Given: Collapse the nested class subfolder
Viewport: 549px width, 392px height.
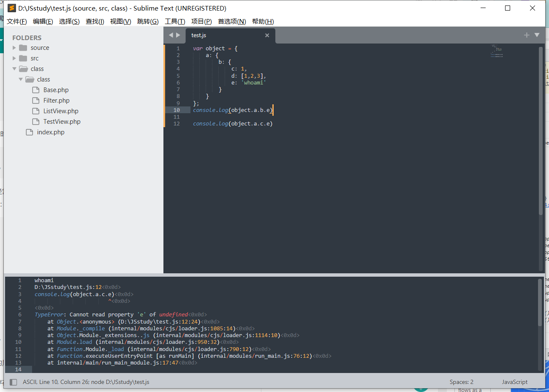Looking at the screenshot, I should pos(21,79).
